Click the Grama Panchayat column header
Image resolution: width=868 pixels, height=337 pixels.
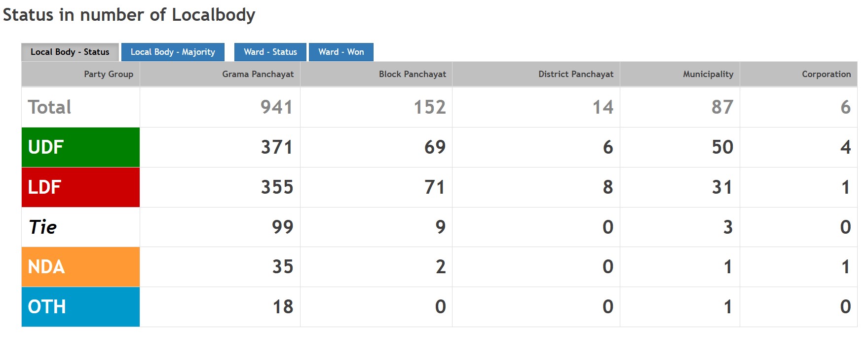258,74
